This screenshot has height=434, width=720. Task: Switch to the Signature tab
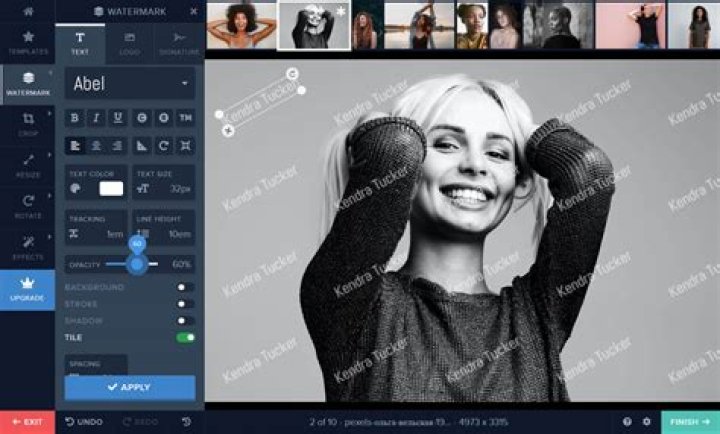pos(179,44)
